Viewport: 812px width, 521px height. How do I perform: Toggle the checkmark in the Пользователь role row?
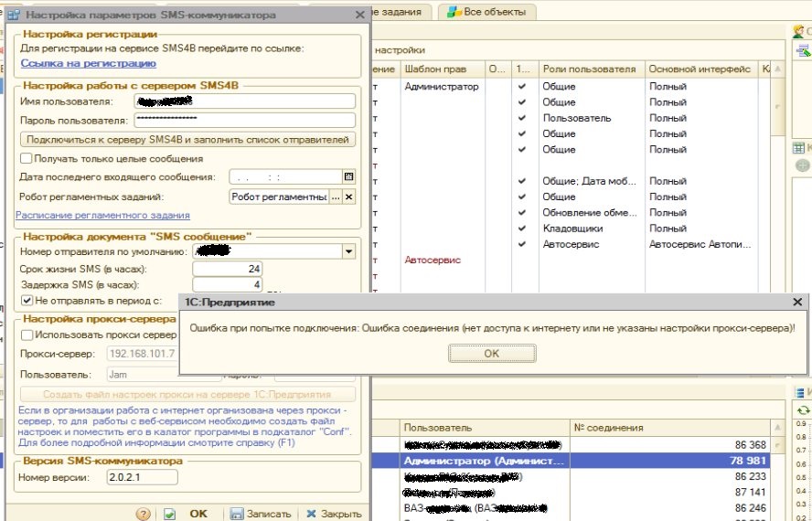[x=522, y=118]
